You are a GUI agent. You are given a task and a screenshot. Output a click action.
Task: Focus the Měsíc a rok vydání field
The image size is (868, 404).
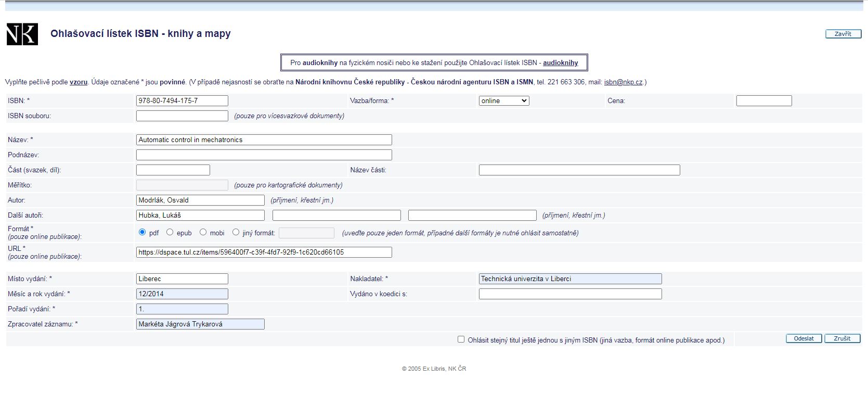pos(182,294)
